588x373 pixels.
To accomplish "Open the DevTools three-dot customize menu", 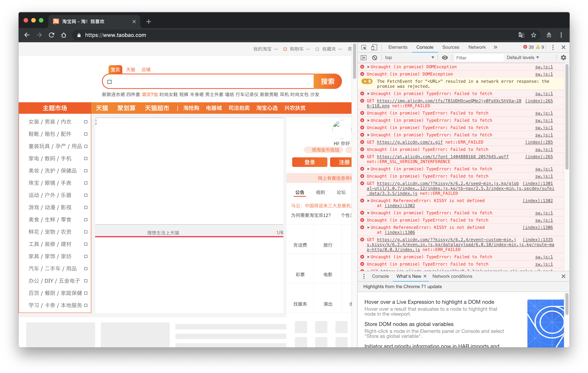I will click(x=553, y=47).
